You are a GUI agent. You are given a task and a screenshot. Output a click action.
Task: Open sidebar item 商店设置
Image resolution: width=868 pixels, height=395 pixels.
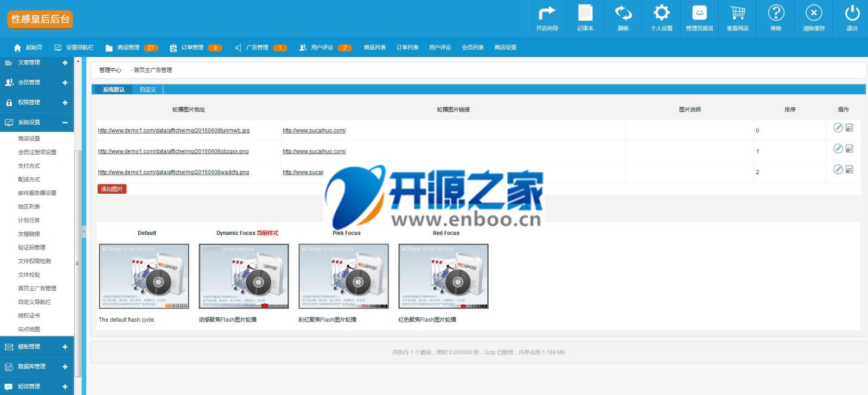click(x=29, y=139)
